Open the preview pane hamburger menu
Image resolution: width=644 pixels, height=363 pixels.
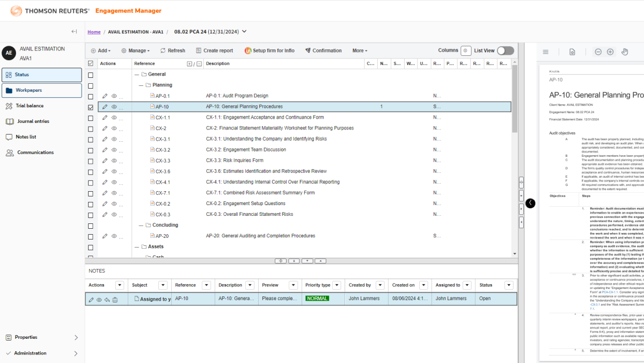coord(546,52)
